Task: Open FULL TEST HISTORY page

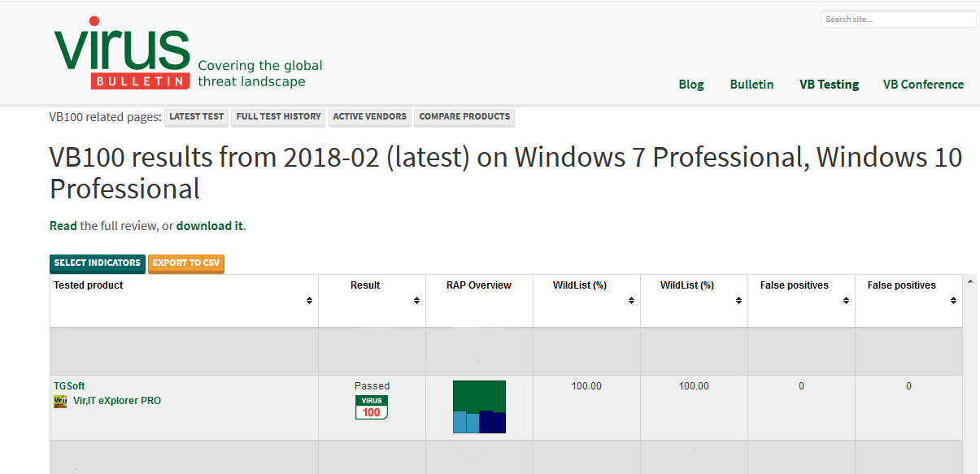Action: [278, 117]
